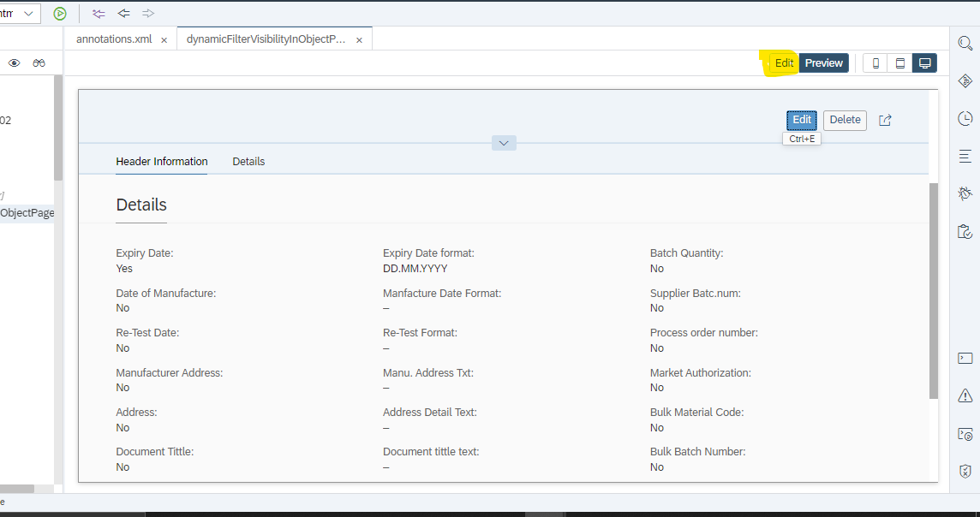
Task: Select the binoculars search icon on the left
Action: coord(39,62)
